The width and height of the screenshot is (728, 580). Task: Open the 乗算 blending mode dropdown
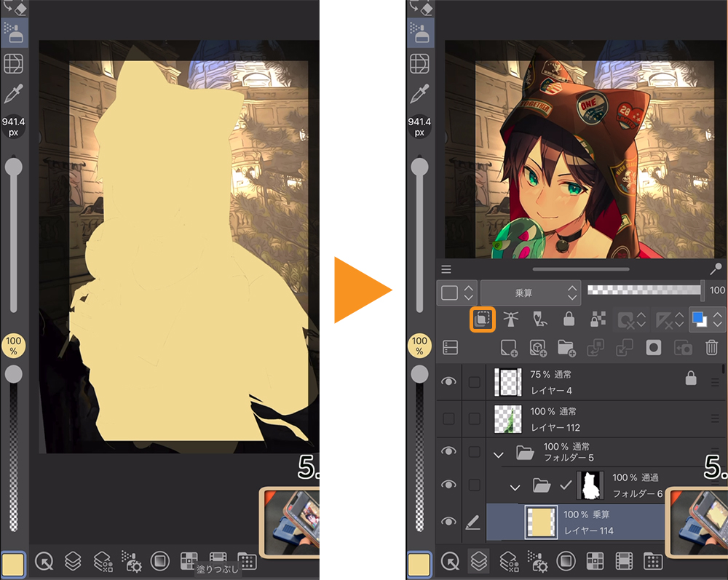pos(530,293)
